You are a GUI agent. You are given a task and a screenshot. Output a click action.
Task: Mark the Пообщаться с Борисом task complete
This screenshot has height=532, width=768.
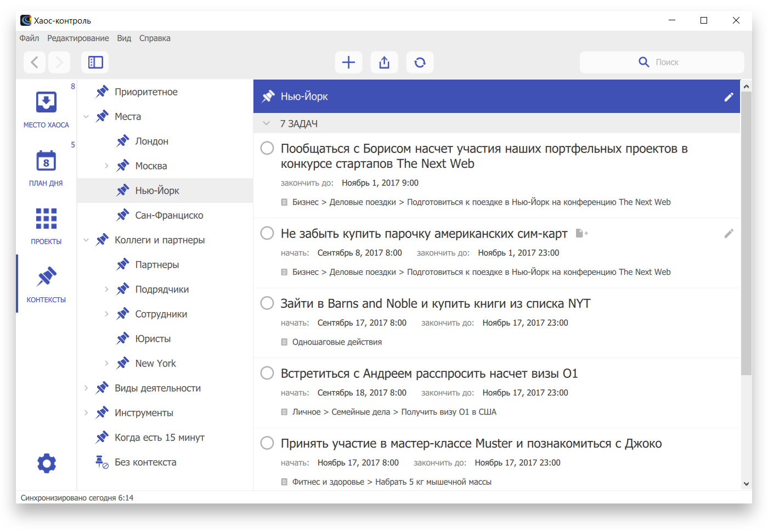pos(267,148)
